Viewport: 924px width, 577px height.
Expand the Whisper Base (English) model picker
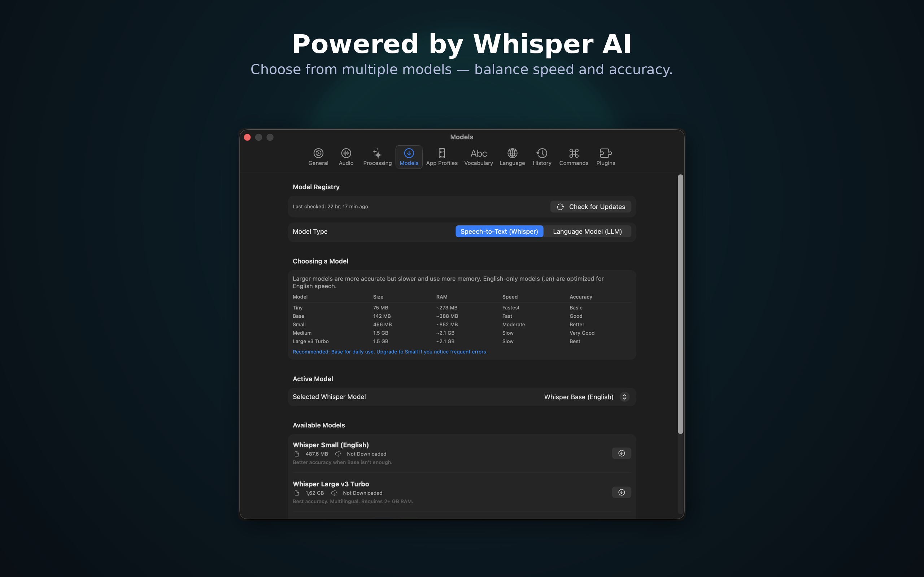[624, 397]
